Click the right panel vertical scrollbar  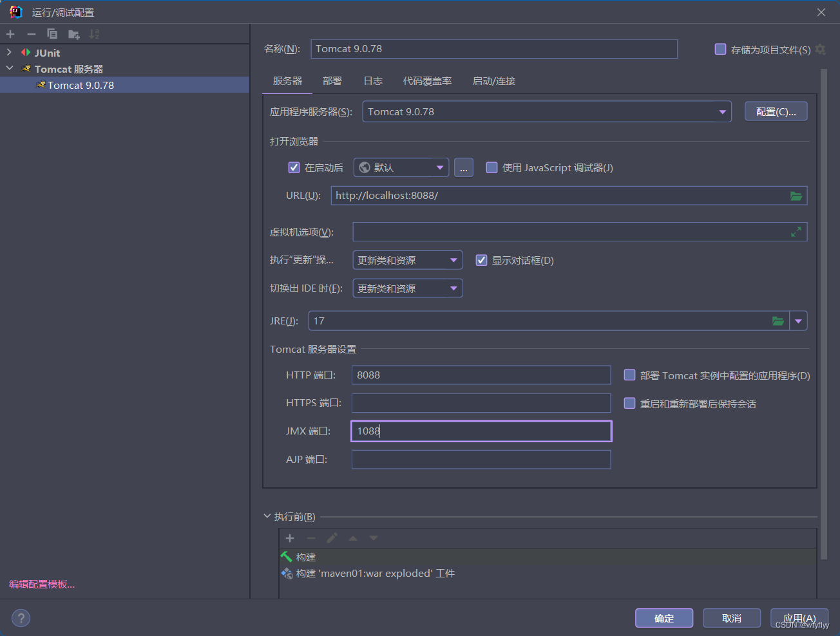click(x=823, y=314)
